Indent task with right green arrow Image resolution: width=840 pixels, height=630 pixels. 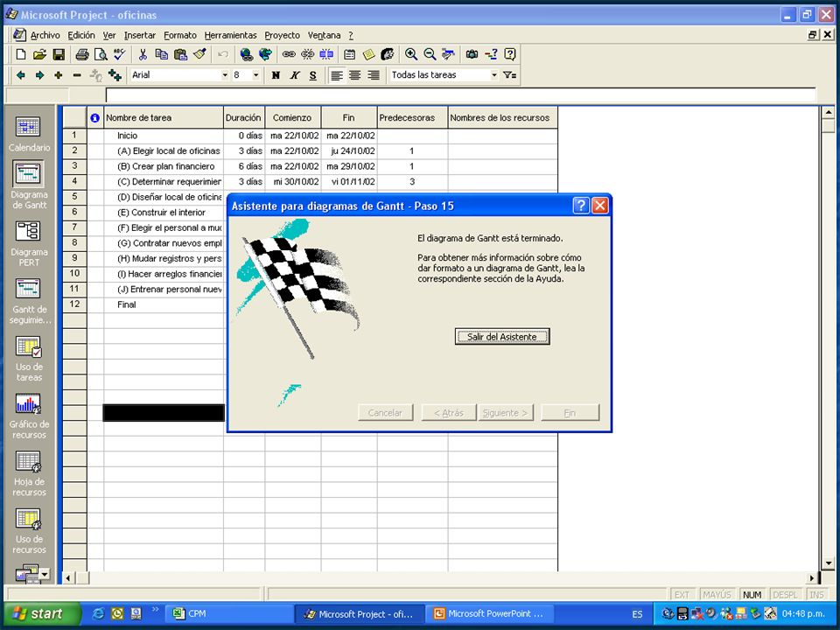[x=39, y=75]
